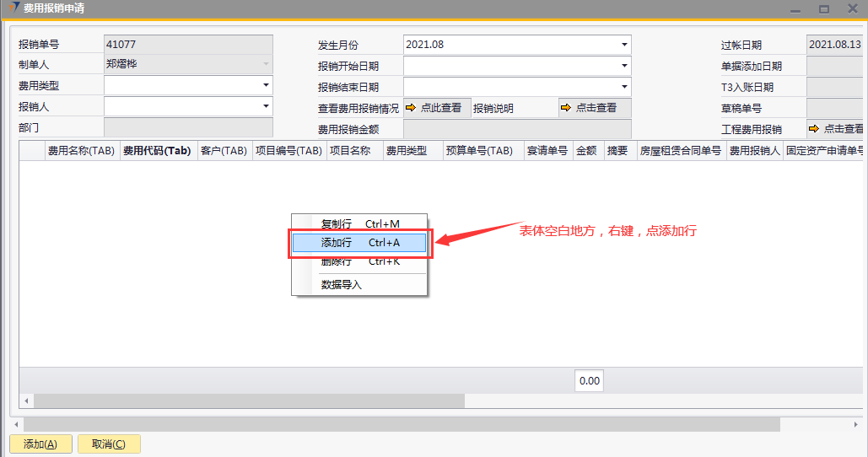Select 数据导入 in the context menu
This screenshot has width=868, height=457.
(x=342, y=285)
